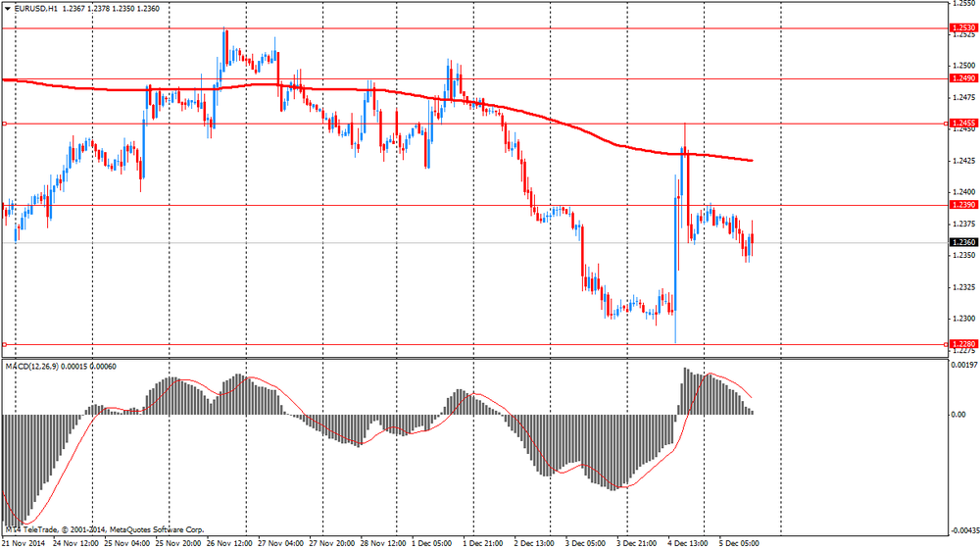
Task: Click the 27 Nov 20:00 time label
Action: click(332, 543)
